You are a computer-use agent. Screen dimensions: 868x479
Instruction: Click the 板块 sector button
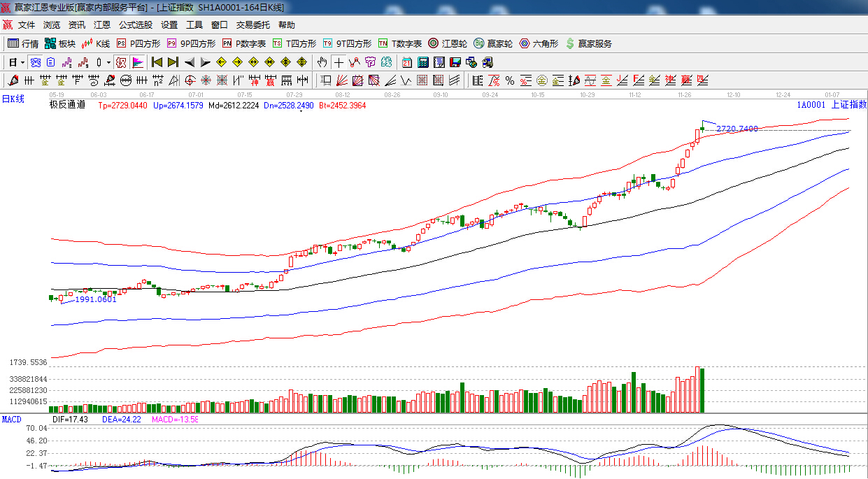pos(59,43)
